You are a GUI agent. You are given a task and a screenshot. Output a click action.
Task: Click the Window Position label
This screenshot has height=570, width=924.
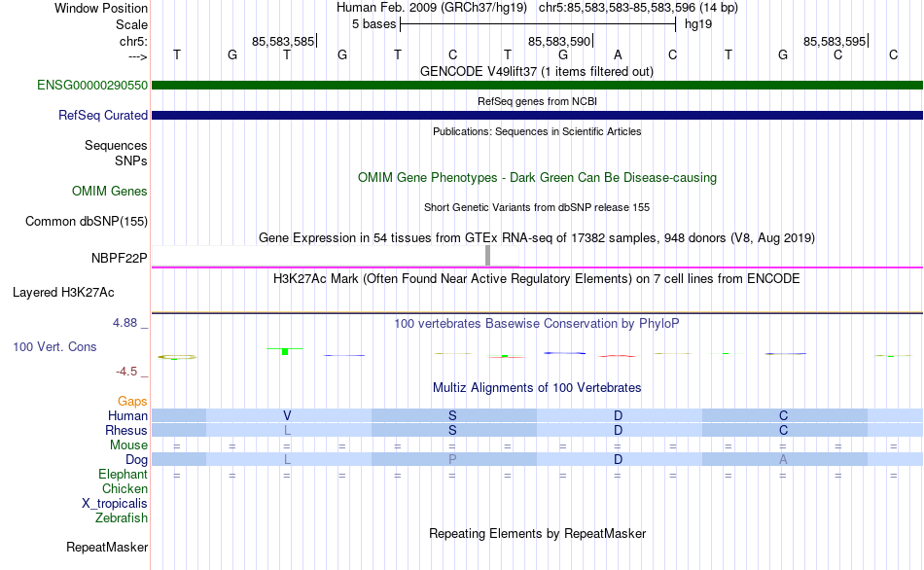(x=101, y=8)
